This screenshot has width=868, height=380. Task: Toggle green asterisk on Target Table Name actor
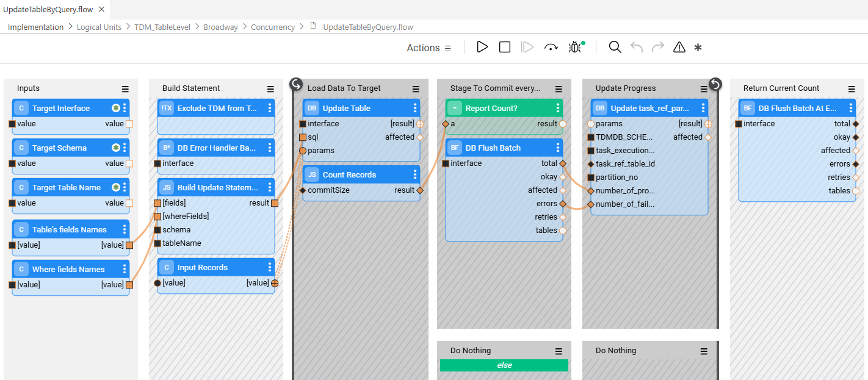click(x=115, y=187)
